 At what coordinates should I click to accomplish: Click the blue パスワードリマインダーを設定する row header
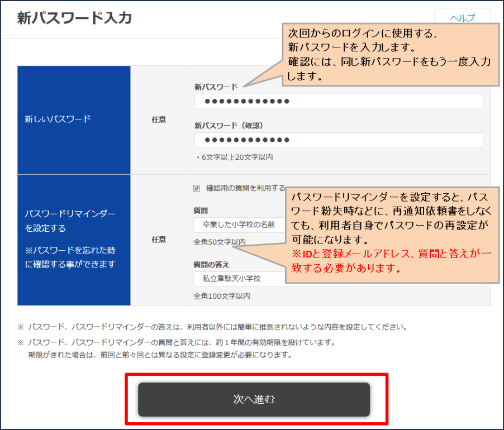[74, 239]
